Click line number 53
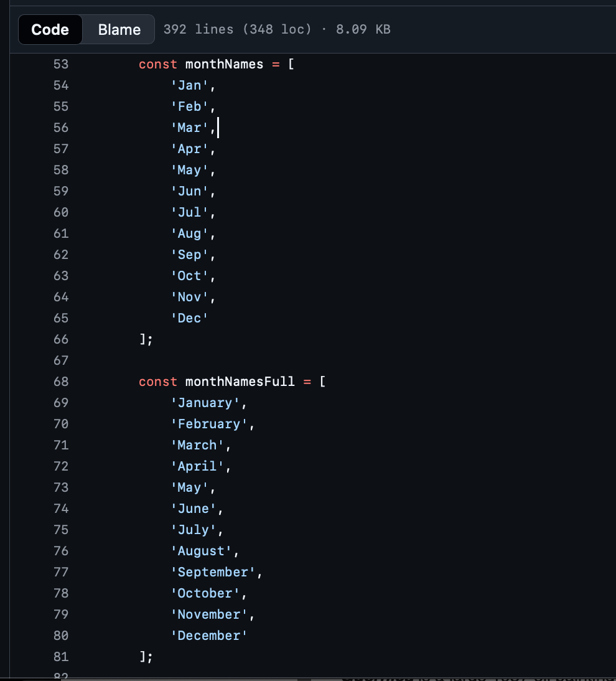The height and width of the screenshot is (681, 616). [x=60, y=64]
